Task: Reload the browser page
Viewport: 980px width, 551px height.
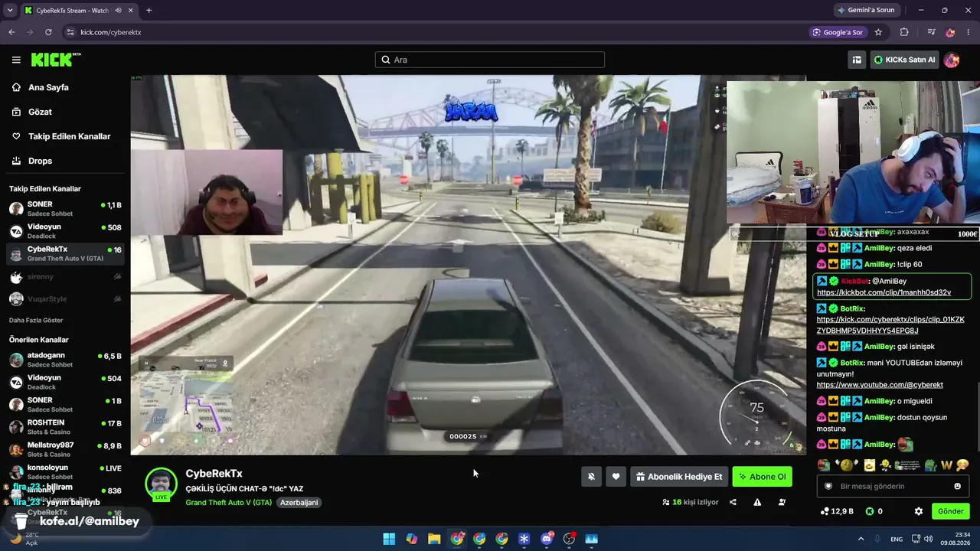Action: pos(48,32)
